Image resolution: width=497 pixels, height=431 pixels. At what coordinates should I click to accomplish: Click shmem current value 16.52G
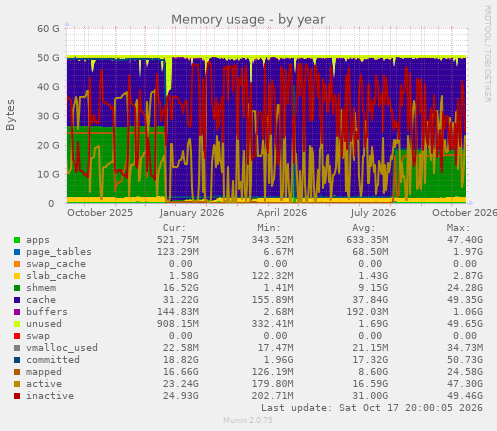click(181, 288)
